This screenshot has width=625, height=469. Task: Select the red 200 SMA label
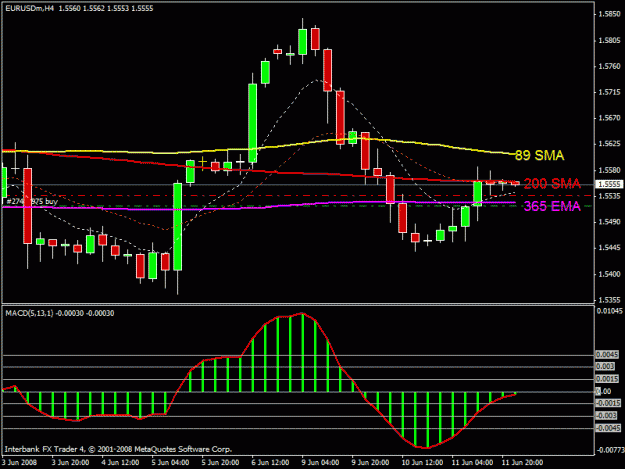pos(552,184)
